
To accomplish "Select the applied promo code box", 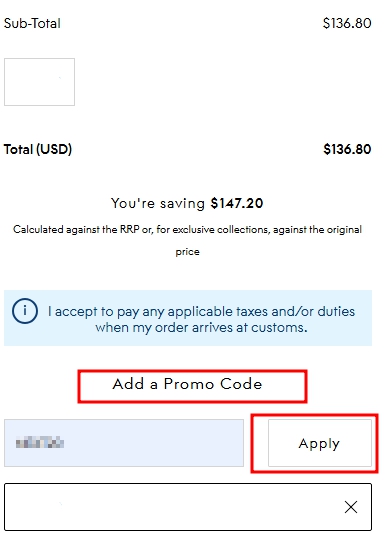I will tap(188, 507).
